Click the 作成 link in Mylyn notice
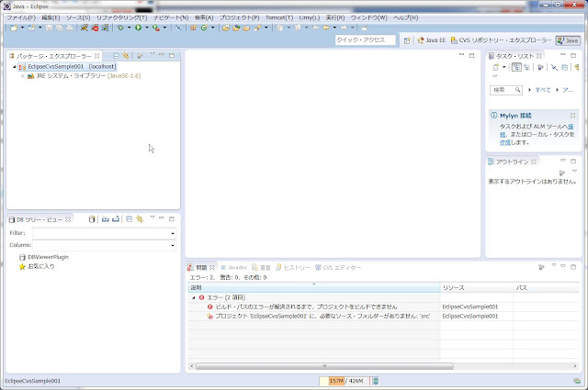This screenshot has width=588, height=390. click(x=505, y=142)
